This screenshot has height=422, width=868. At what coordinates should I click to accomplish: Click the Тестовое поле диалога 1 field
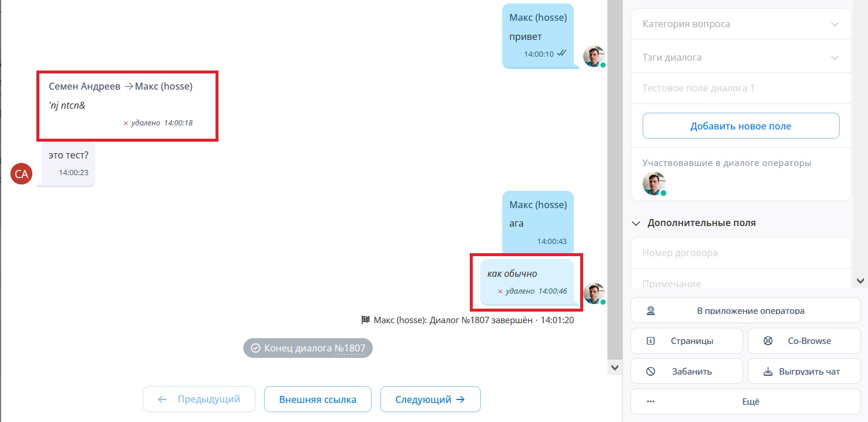click(x=741, y=88)
